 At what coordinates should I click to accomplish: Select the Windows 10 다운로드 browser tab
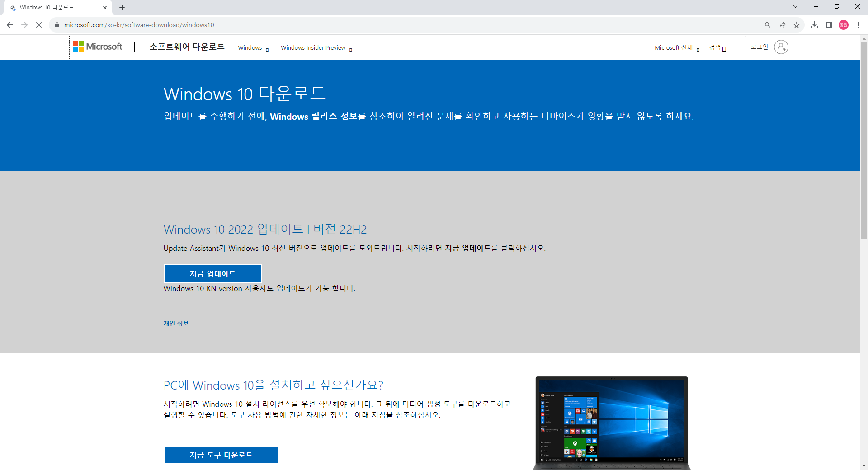tap(58, 8)
